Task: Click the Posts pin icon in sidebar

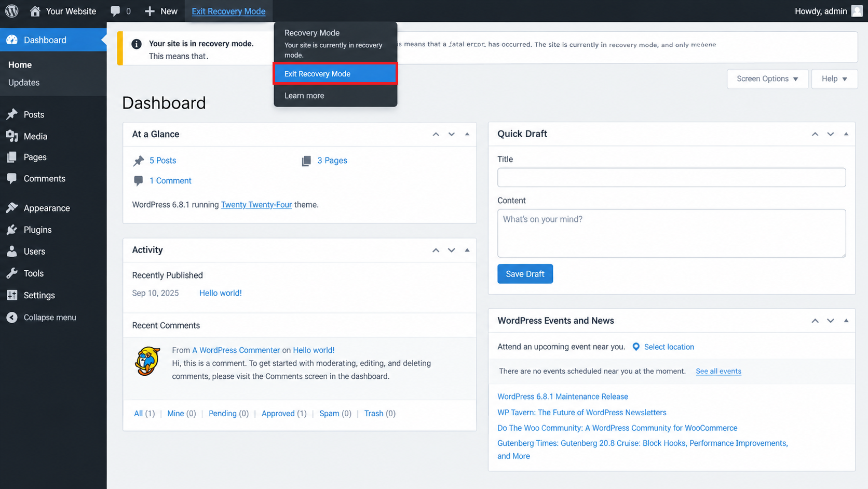Action: tap(12, 114)
